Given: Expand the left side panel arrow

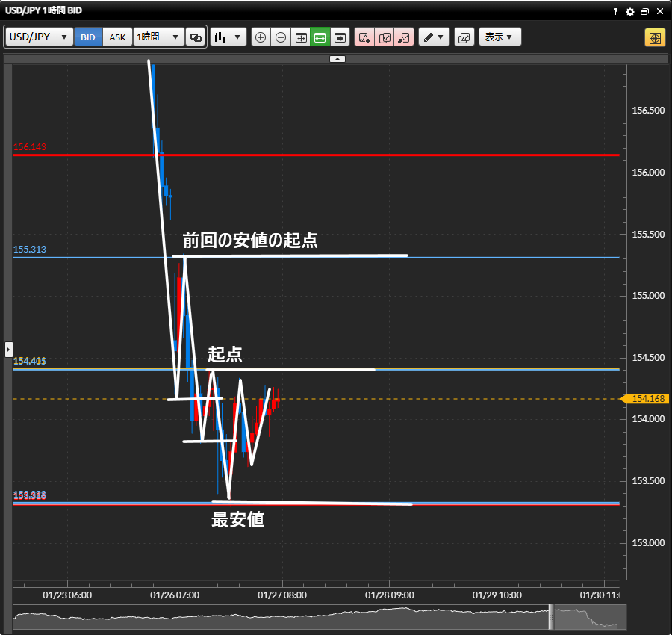Looking at the screenshot, I should click(x=9, y=349).
